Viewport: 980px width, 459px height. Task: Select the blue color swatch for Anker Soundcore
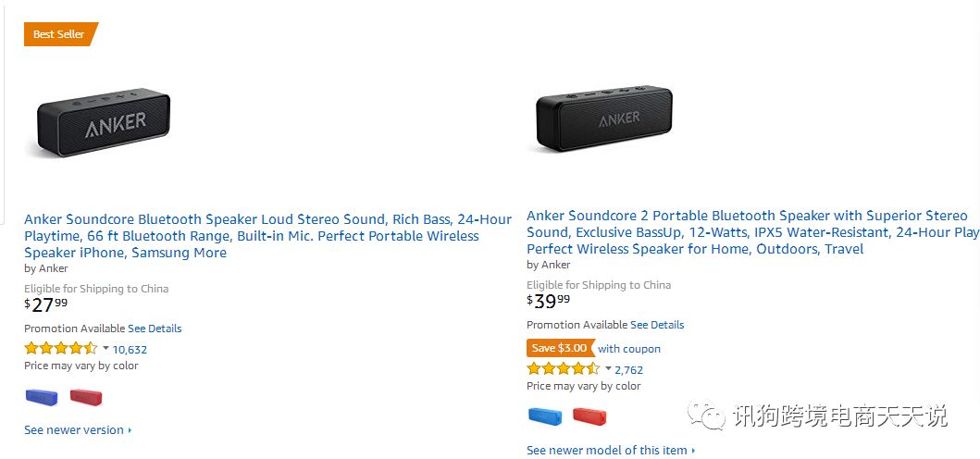pyautogui.click(x=41, y=397)
